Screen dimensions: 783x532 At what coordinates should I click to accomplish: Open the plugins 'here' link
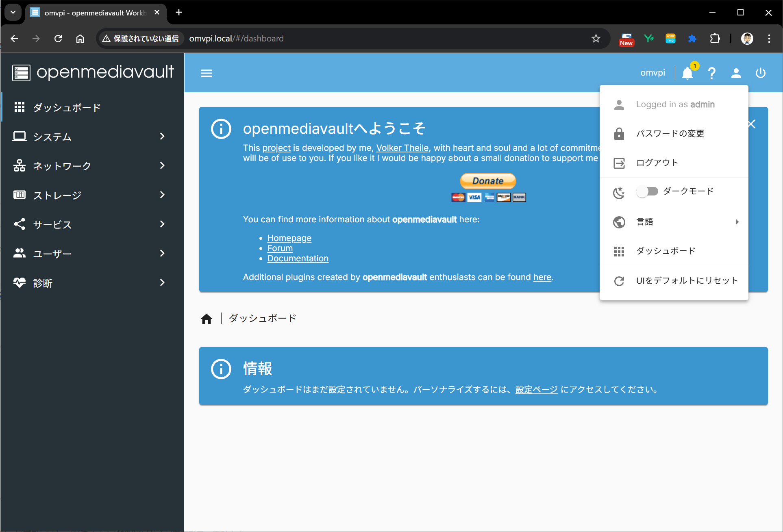(542, 277)
